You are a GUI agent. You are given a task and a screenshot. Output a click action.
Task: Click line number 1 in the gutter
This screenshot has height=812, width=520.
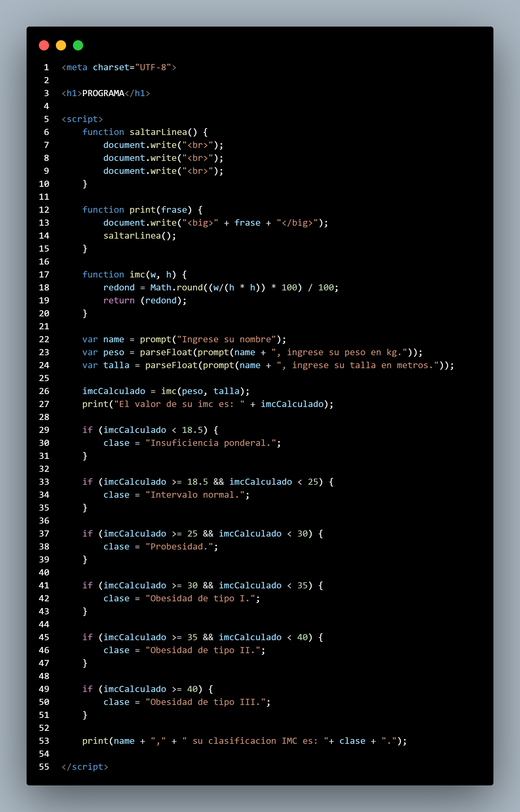pos(46,67)
